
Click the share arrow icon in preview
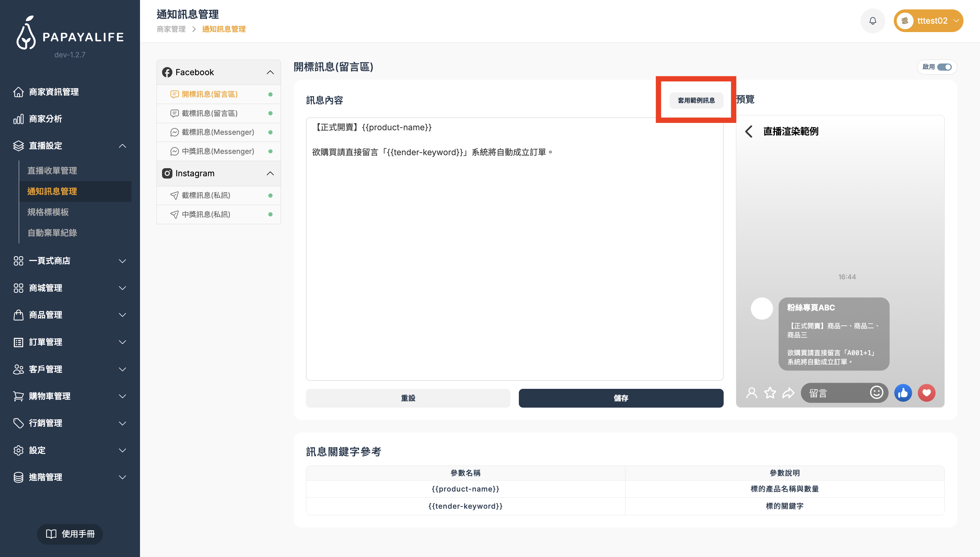tap(788, 392)
